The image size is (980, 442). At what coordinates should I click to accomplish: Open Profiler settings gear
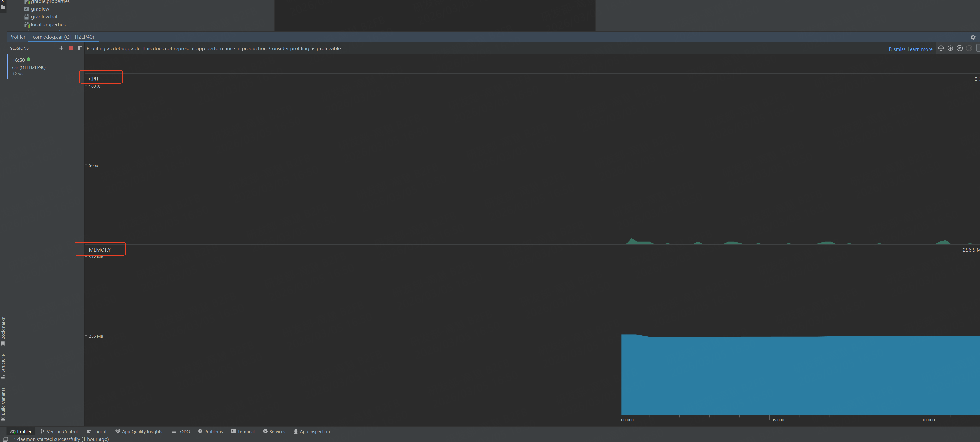(973, 37)
